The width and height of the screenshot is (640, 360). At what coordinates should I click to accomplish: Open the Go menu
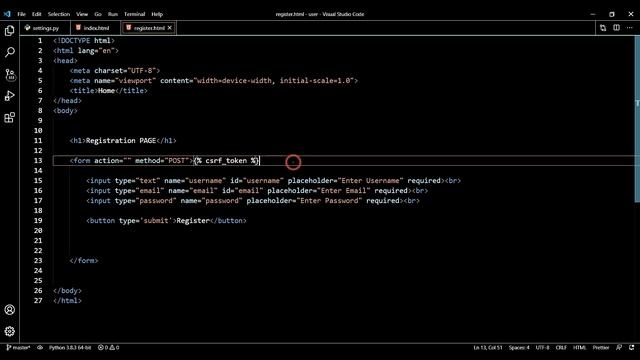click(x=98, y=14)
